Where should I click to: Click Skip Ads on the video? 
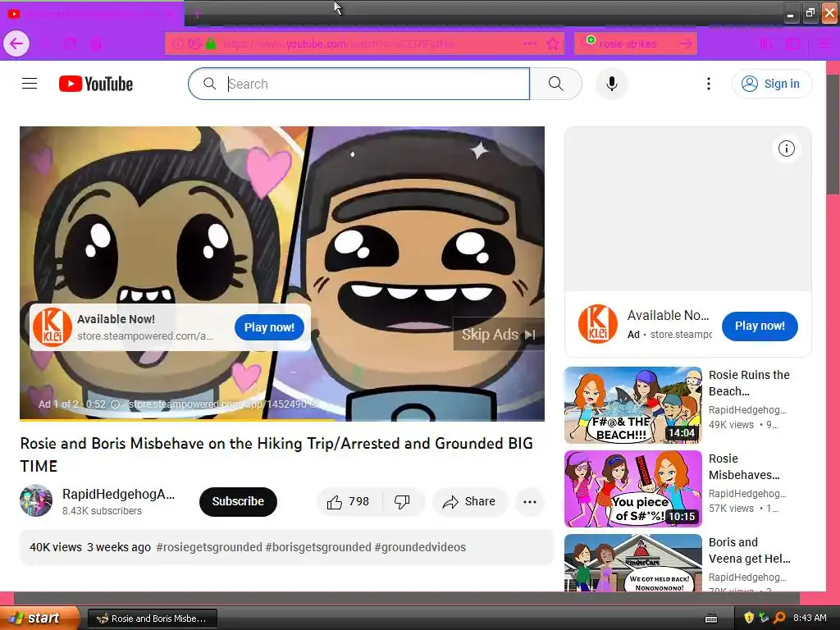coord(499,335)
